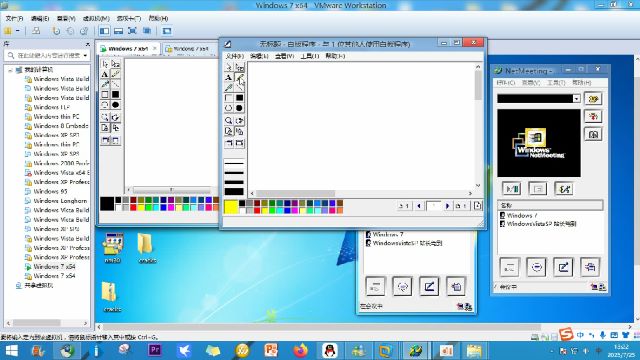
Task: Go to previous page in front whiteboard
Action: point(419,206)
